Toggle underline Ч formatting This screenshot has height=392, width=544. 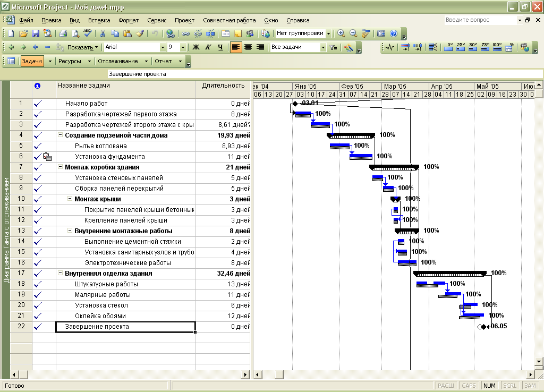click(220, 47)
